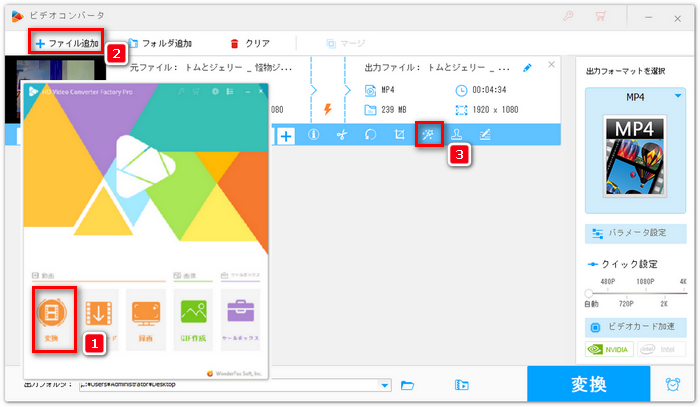Click フォルダ追加 to add a folder
This screenshot has width=700, height=407.
pos(159,44)
